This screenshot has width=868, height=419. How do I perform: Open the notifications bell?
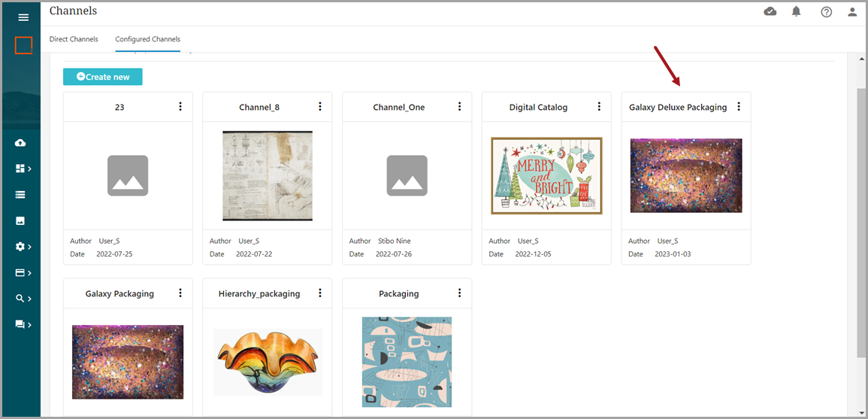(x=797, y=11)
